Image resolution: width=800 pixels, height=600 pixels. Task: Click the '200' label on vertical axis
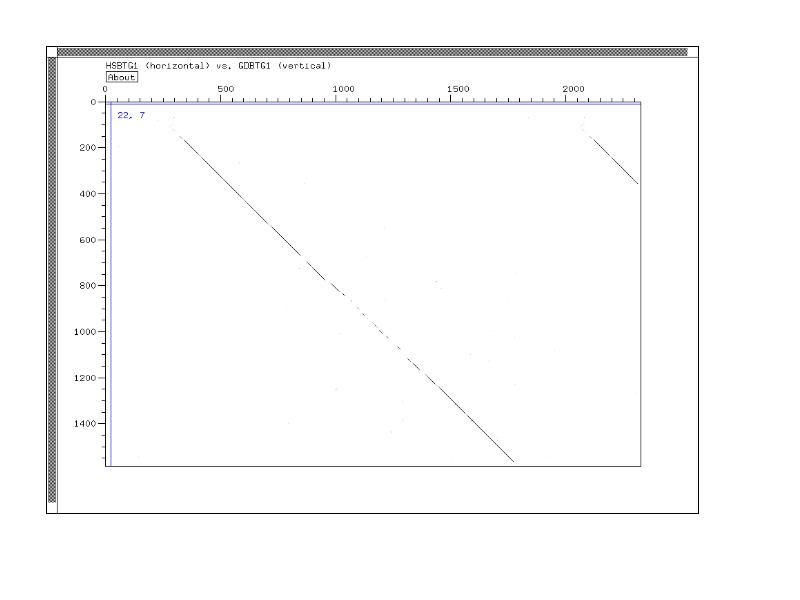coord(88,147)
